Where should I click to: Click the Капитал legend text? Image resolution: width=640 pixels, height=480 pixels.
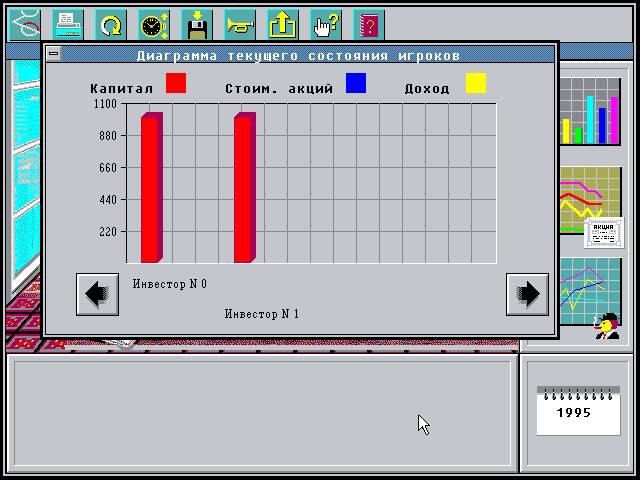pos(122,89)
